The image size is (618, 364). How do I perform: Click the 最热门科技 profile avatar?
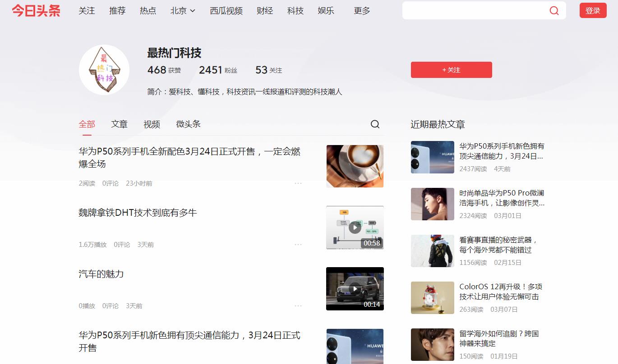[104, 69]
